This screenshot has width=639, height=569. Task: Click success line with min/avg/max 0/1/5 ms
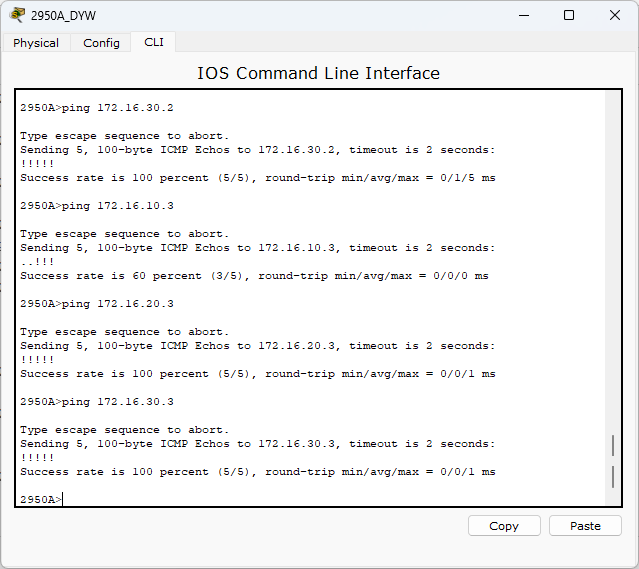click(258, 178)
